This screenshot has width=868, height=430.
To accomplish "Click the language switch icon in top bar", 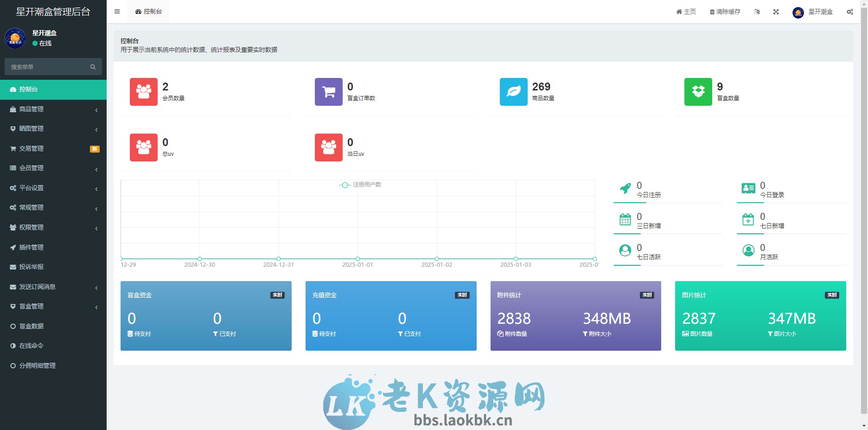I will [757, 12].
